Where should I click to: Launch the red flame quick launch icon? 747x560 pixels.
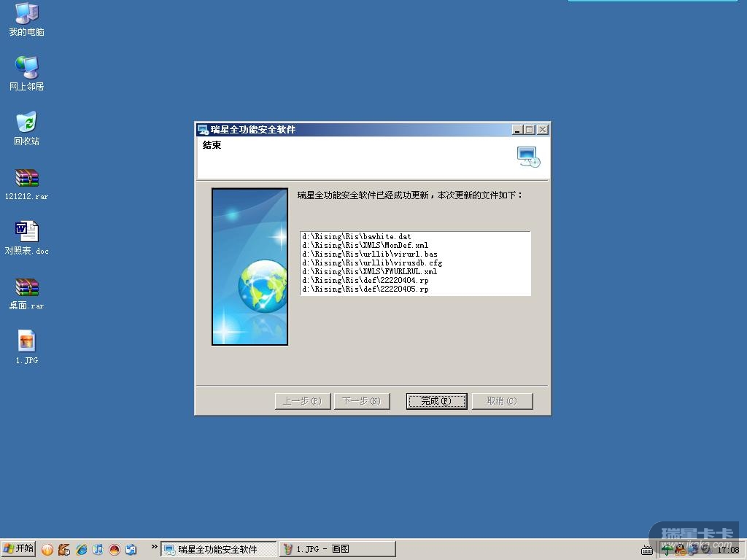(115, 550)
